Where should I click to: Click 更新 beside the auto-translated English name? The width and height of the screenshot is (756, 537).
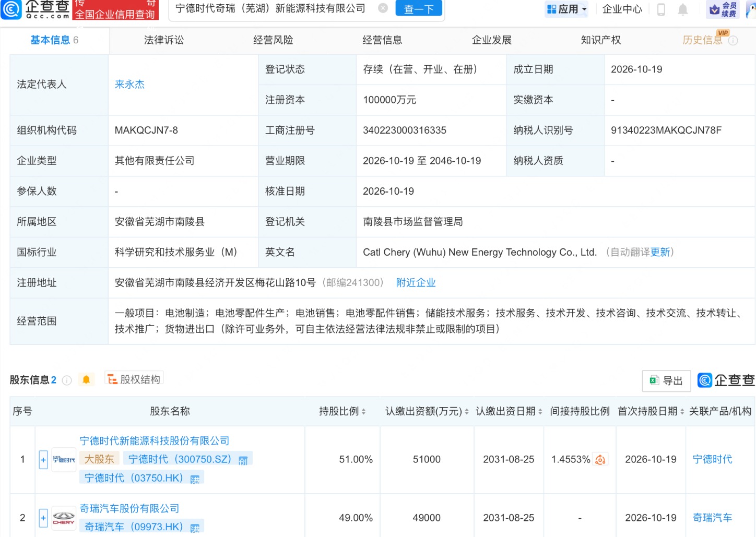tap(660, 253)
